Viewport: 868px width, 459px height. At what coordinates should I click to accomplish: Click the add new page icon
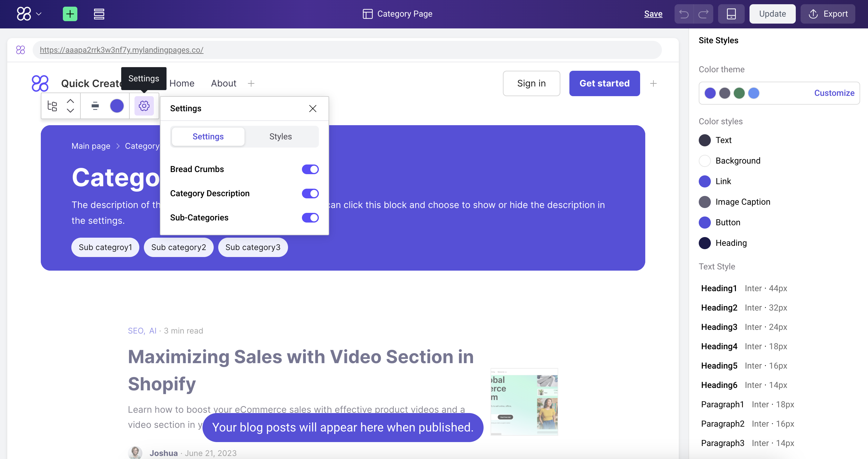[70, 14]
